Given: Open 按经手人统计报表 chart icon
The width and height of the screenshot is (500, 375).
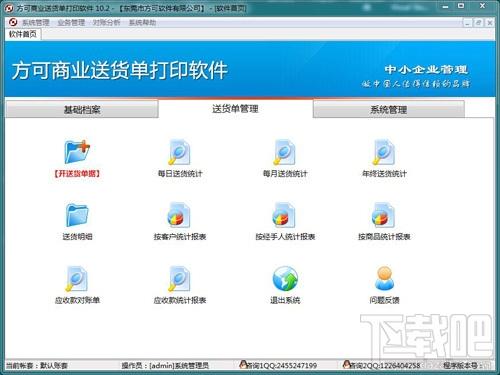Looking at the screenshot, I should (x=284, y=215).
